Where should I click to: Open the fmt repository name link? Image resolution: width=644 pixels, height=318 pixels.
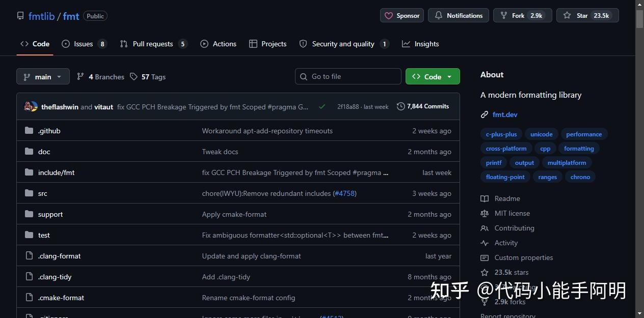(x=71, y=16)
